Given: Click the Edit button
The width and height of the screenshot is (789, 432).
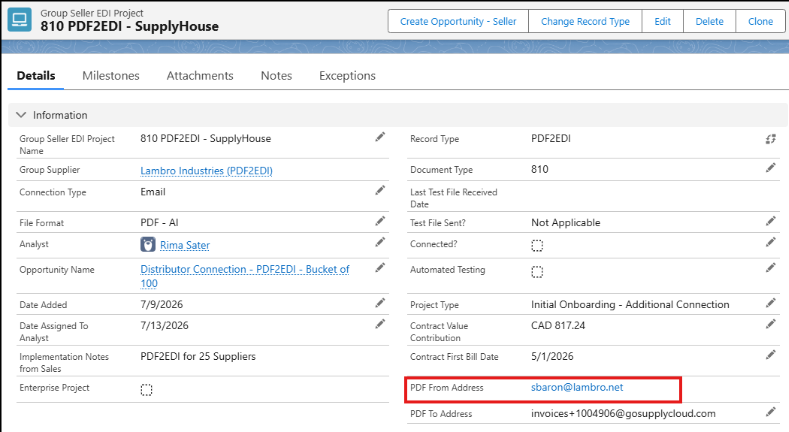Looking at the screenshot, I should (x=663, y=21).
